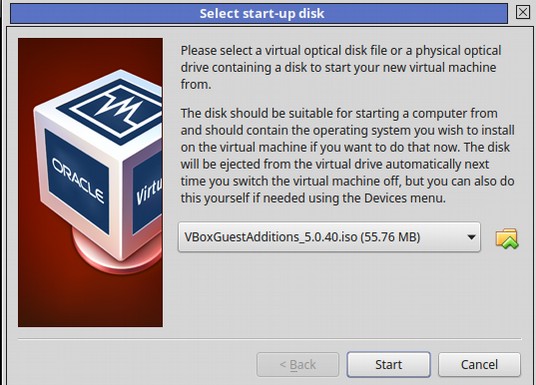Image resolution: width=536 pixels, height=385 pixels.
Task: Click the Start button
Action: click(388, 364)
